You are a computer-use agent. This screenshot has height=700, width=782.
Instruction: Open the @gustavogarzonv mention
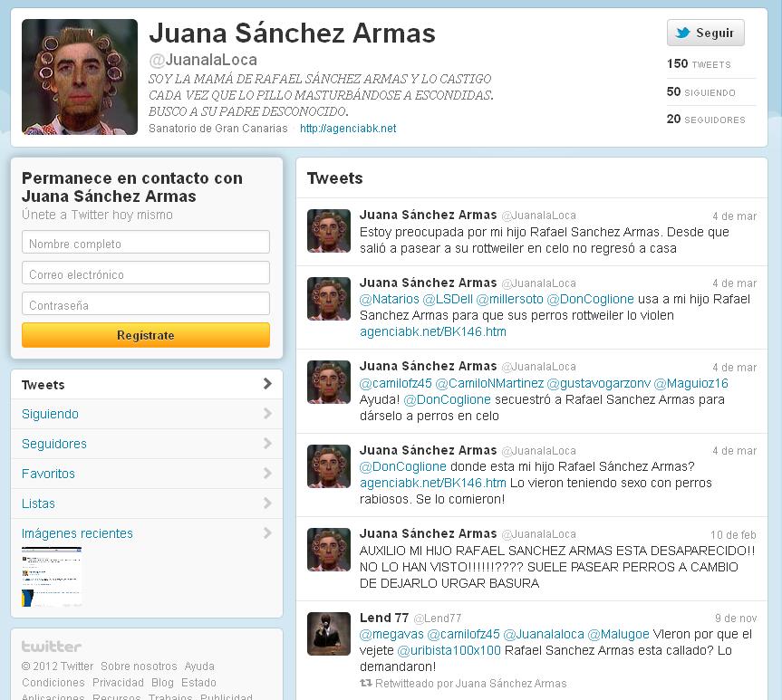coord(598,383)
